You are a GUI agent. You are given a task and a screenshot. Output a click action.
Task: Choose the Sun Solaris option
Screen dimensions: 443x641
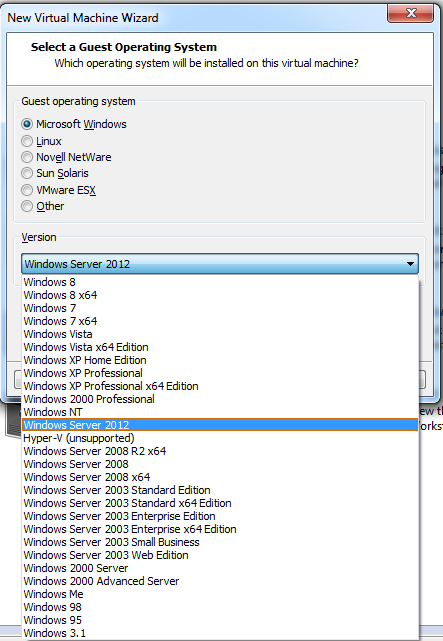27,173
